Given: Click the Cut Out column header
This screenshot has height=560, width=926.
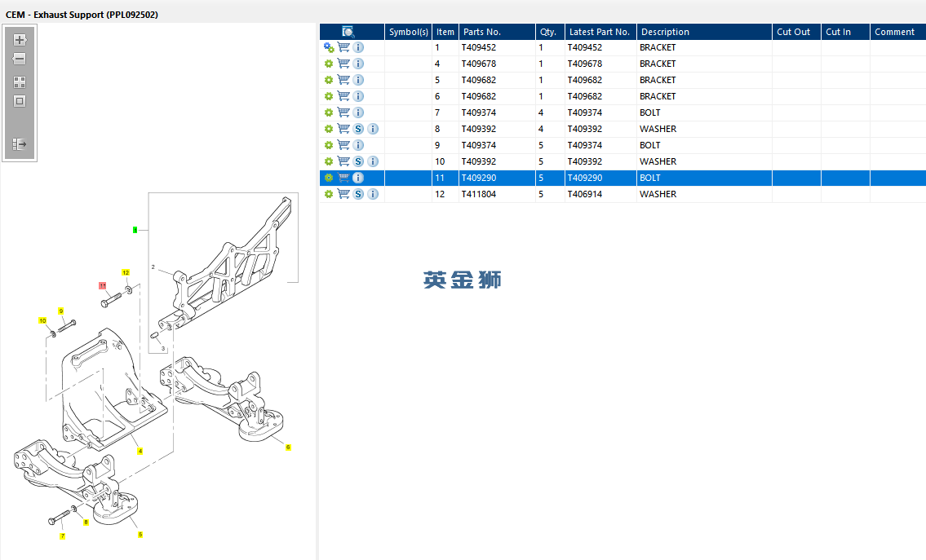Looking at the screenshot, I should [796, 32].
